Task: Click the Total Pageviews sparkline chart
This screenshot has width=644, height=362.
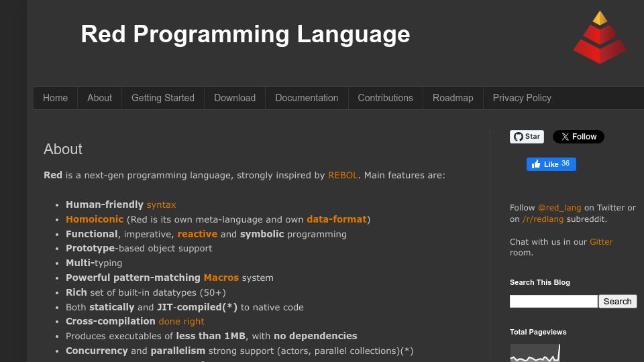Action: tap(535, 353)
